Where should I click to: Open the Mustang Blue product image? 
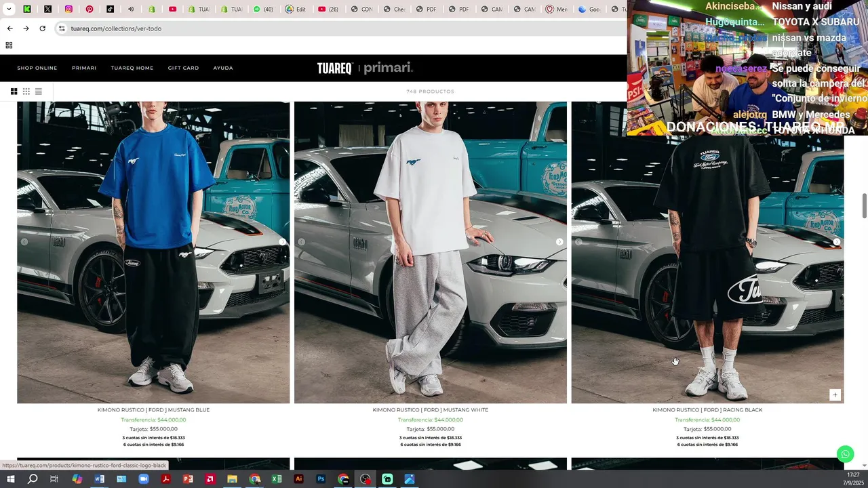click(153, 252)
